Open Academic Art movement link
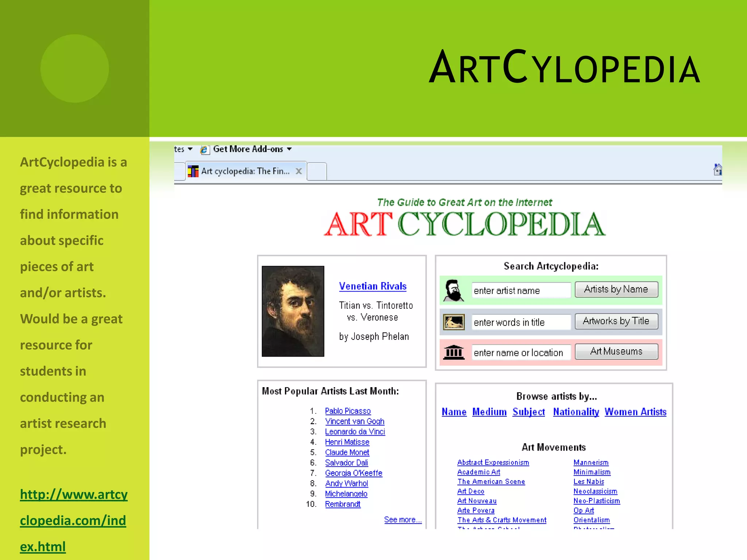 click(479, 472)
